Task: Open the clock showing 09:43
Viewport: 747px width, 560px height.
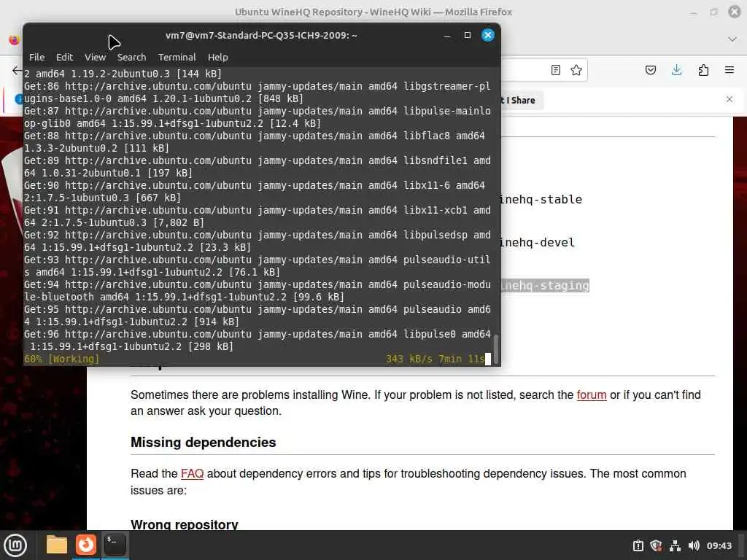Action: [x=719, y=545]
